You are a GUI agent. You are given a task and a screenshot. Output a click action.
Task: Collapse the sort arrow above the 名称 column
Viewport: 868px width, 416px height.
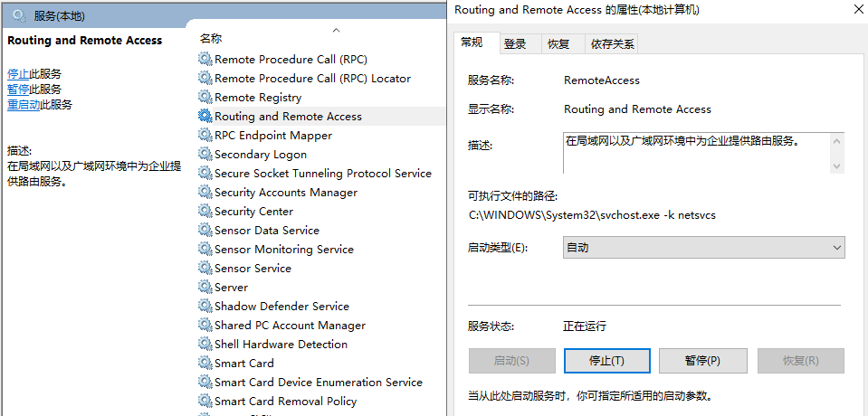coord(337,30)
